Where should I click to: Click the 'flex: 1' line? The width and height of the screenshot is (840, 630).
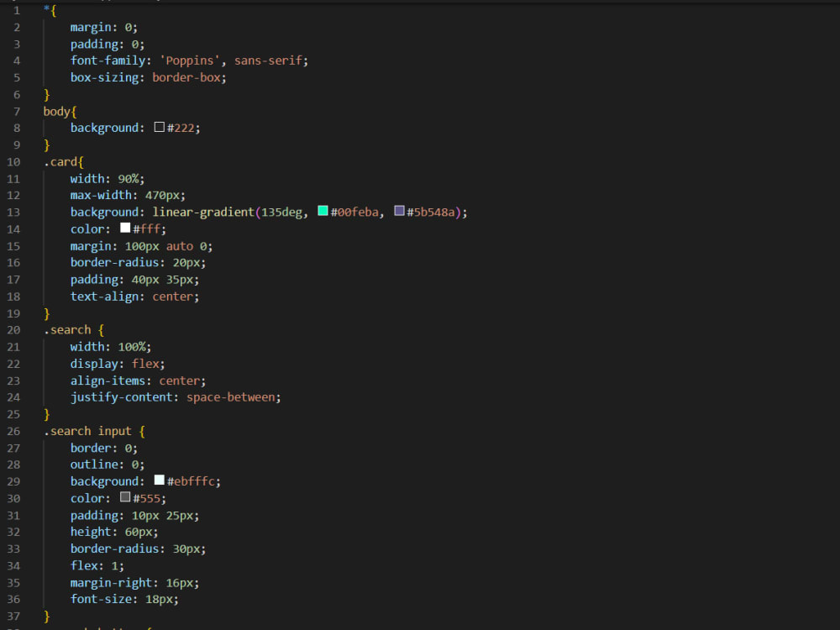pos(97,565)
